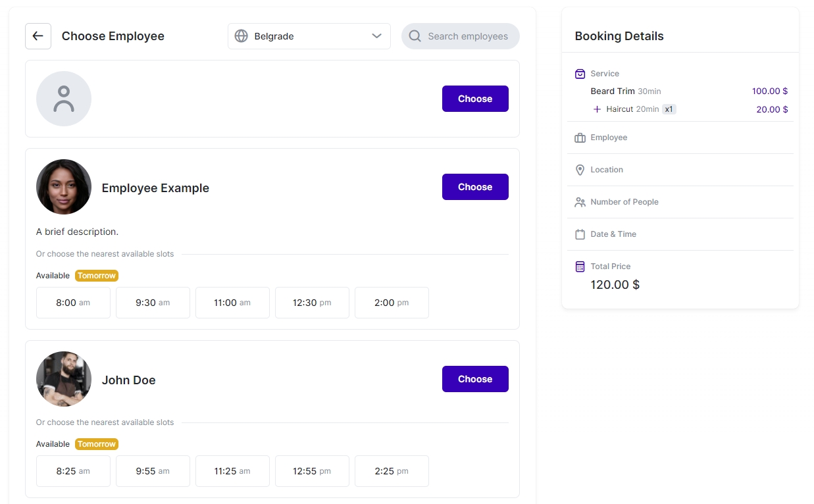Click the calculator Total Price icon
Image resolution: width=814 pixels, height=504 pixels.
pos(580,266)
